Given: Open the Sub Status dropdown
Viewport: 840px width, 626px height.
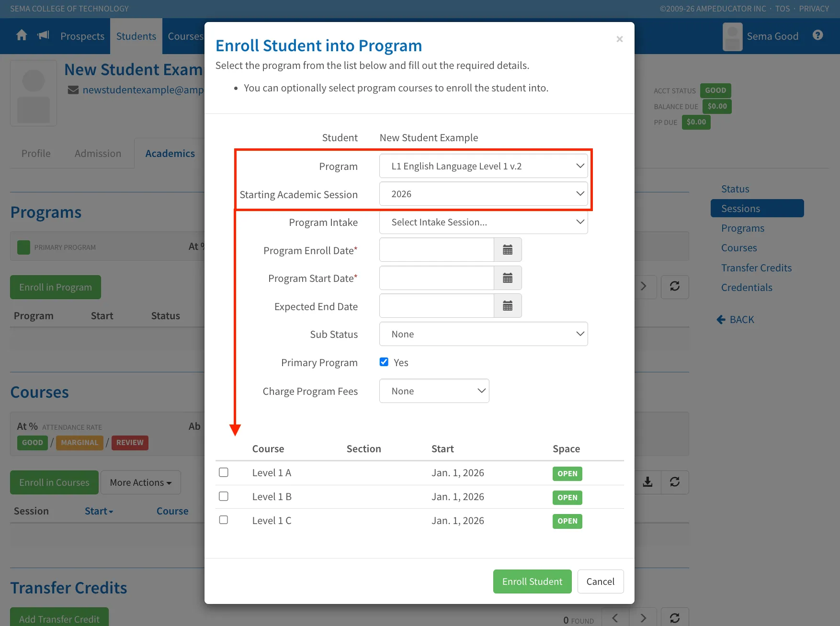Looking at the screenshot, I should (484, 334).
